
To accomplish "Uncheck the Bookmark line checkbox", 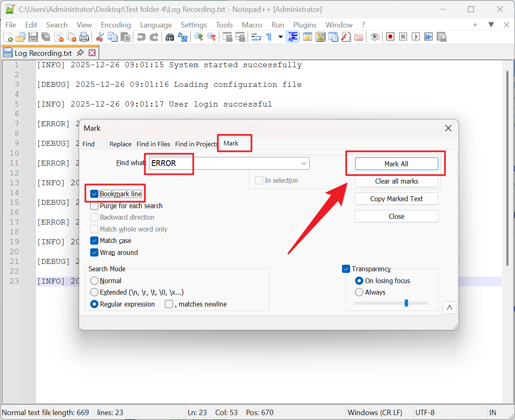I will 94,194.
